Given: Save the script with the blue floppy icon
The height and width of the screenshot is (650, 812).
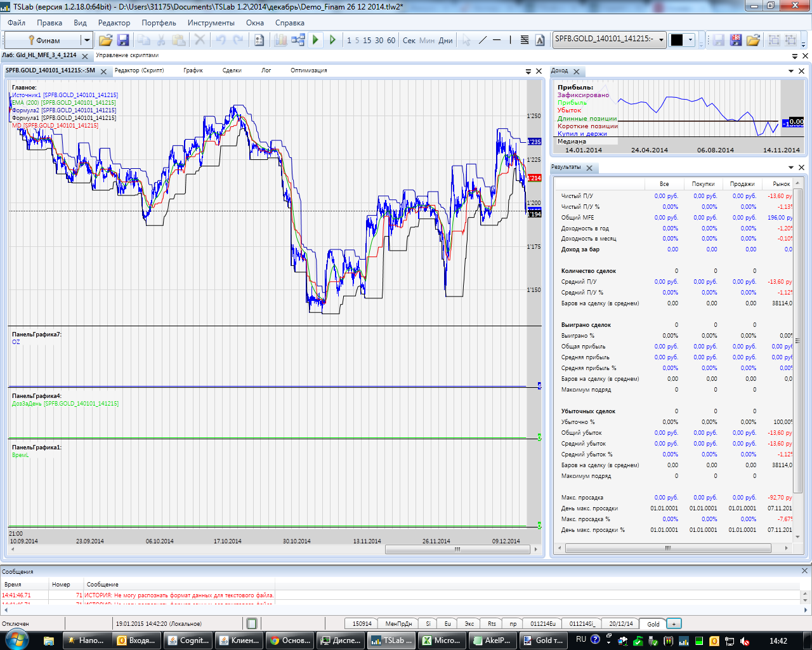Looking at the screenshot, I should coord(123,40).
